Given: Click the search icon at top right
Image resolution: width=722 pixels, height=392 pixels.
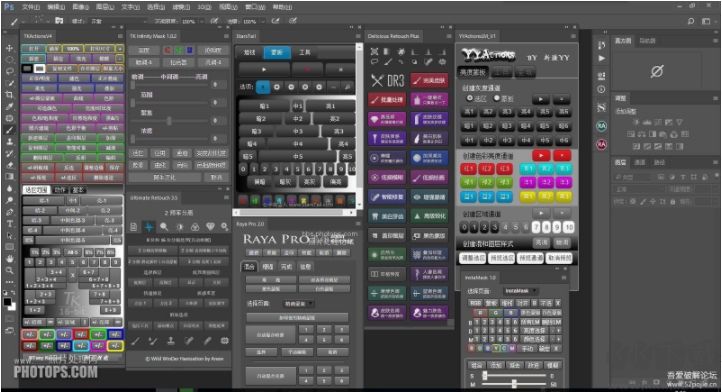Looking at the screenshot, I should tap(691, 21).
